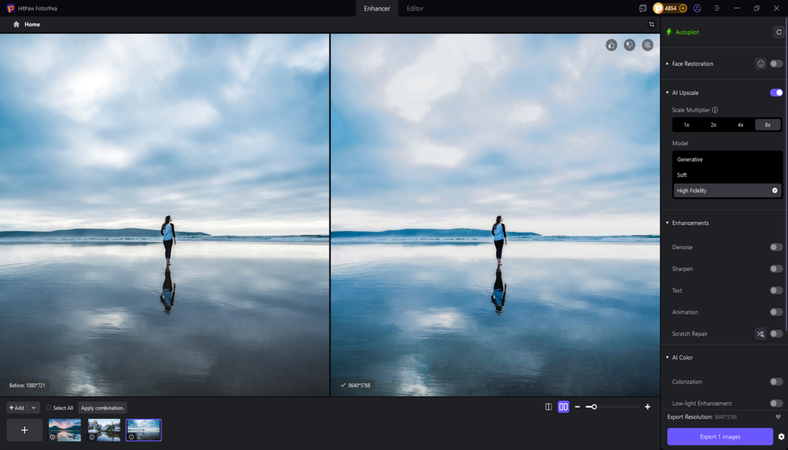Screen dimensions: 788x450
Task: Click the thumbs-up feedback icon on preview
Action: pyautogui.click(x=611, y=45)
